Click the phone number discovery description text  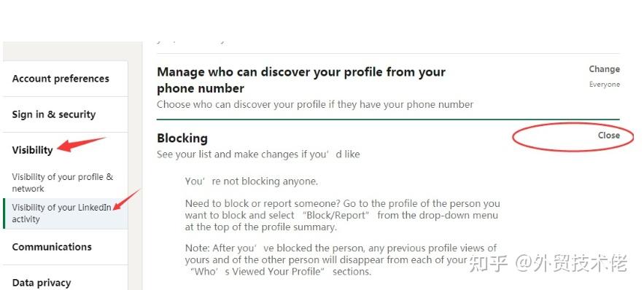pyautogui.click(x=315, y=105)
